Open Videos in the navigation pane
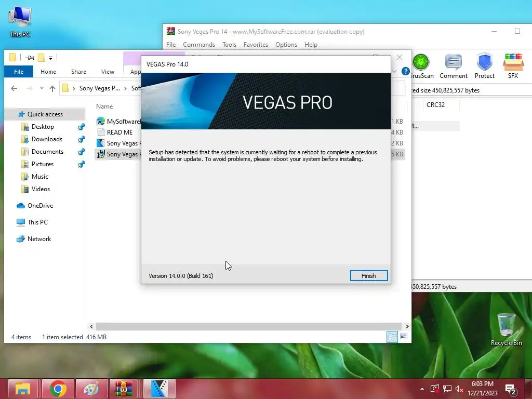532x399 pixels. click(41, 189)
